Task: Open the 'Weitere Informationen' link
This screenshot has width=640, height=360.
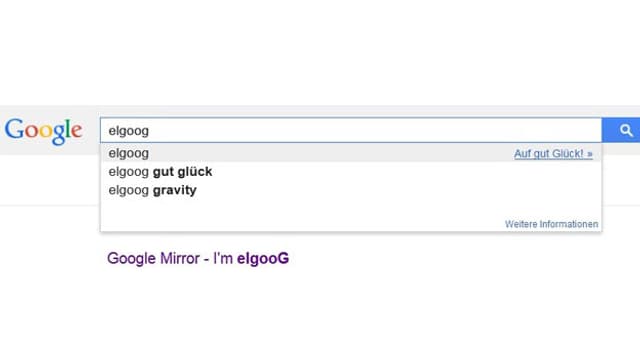Action: pos(551,224)
